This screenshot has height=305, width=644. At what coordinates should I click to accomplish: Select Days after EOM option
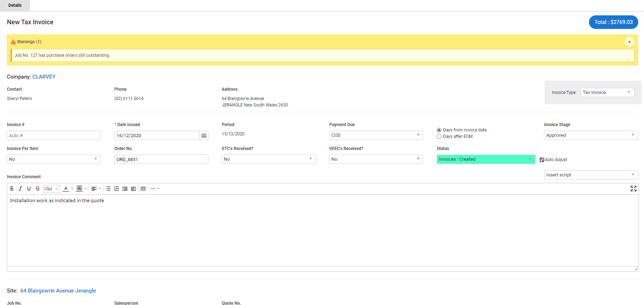439,136
